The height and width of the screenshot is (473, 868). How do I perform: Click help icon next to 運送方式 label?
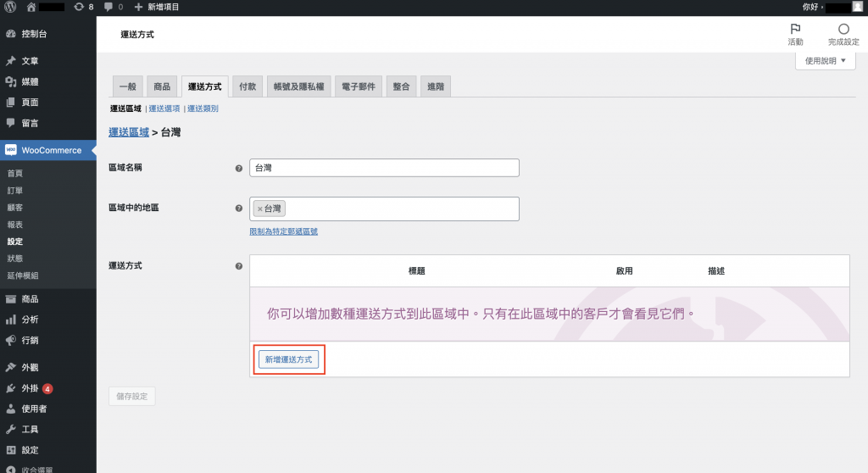(x=238, y=266)
